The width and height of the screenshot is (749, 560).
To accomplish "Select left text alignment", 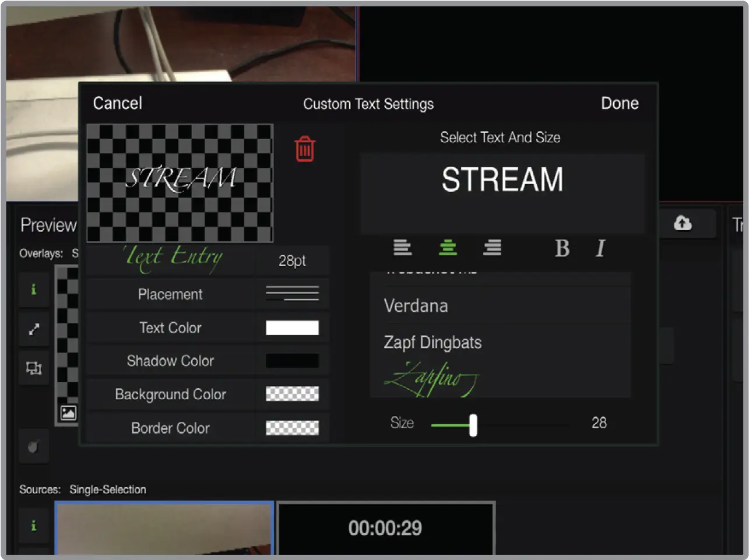I will click(x=403, y=248).
